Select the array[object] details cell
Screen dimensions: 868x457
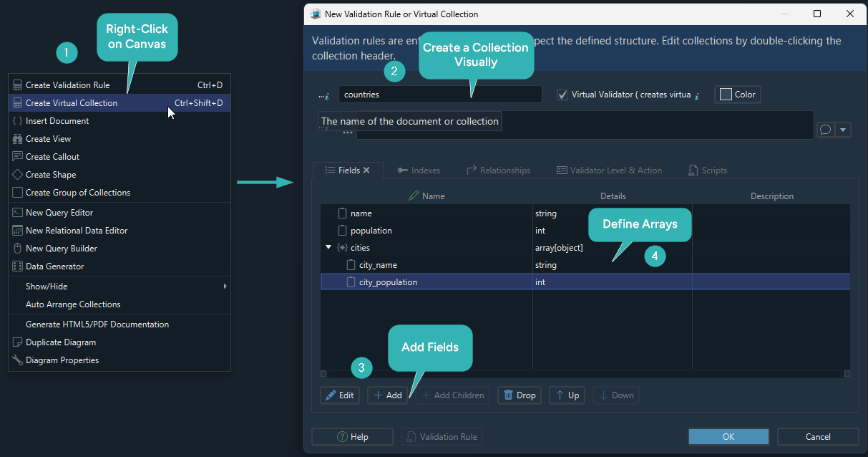click(559, 248)
